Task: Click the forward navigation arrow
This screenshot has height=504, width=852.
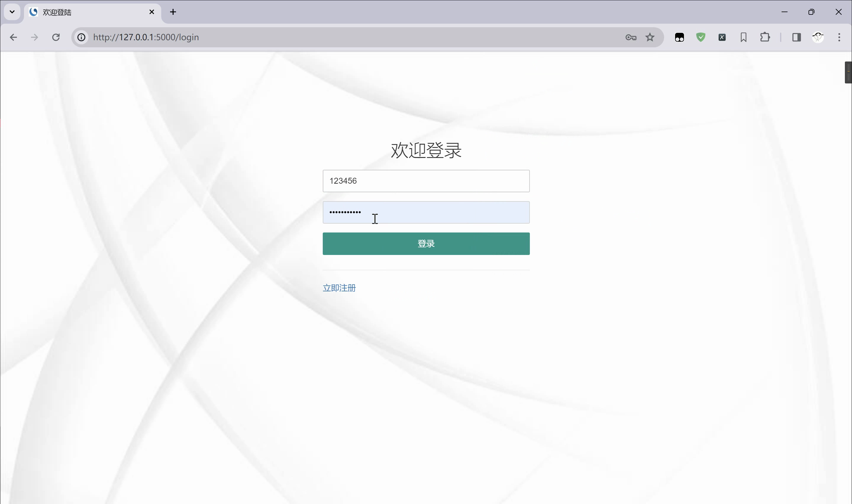Action: (x=34, y=37)
